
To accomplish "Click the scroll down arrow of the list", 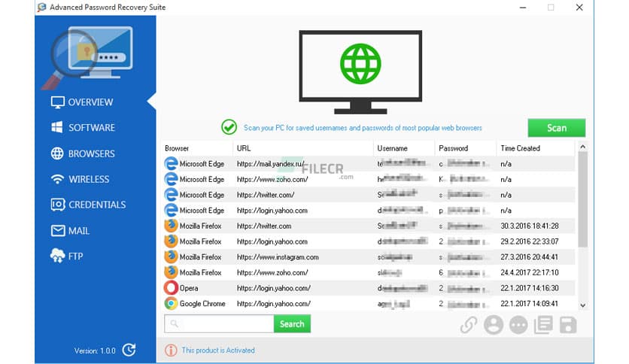I will pyautogui.click(x=583, y=305).
